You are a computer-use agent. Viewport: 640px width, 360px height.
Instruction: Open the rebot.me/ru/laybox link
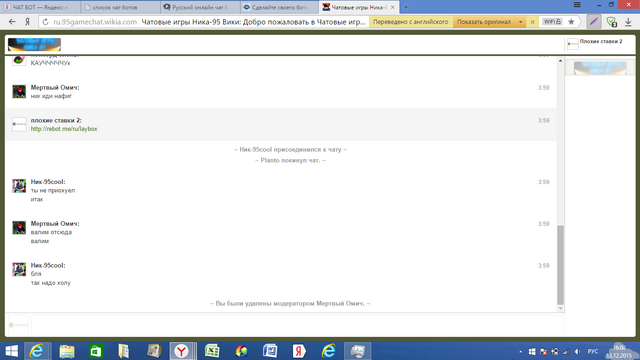tap(64, 129)
